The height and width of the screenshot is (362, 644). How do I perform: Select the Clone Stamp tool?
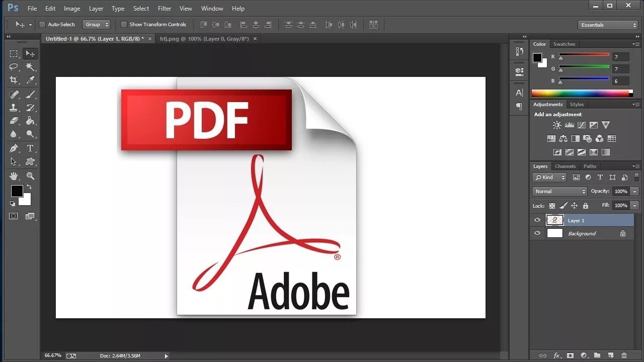[x=14, y=108]
